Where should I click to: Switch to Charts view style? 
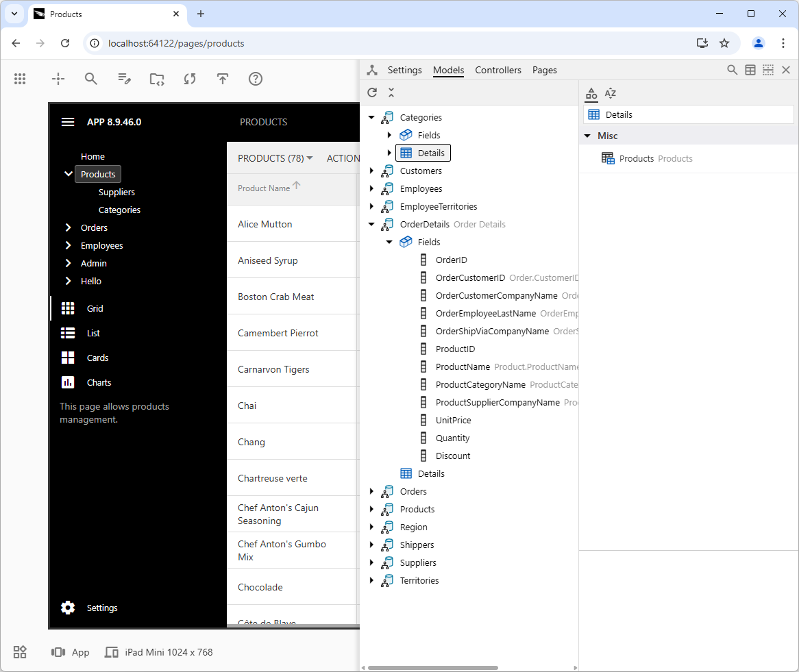click(99, 382)
